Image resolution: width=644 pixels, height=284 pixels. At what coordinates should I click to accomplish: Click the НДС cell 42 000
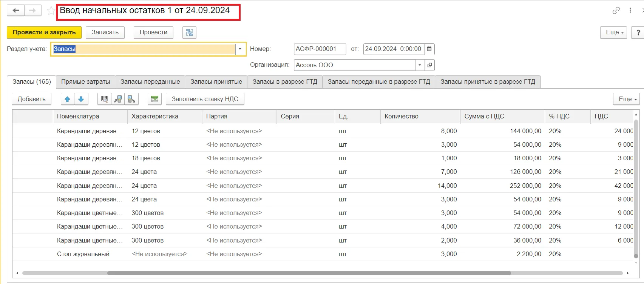point(612,186)
